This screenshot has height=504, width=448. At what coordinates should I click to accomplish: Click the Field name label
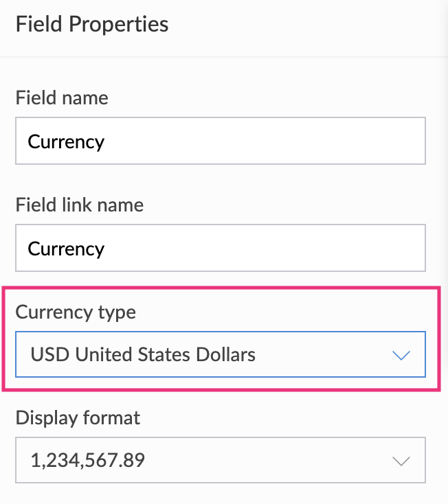(x=62, y=98)
